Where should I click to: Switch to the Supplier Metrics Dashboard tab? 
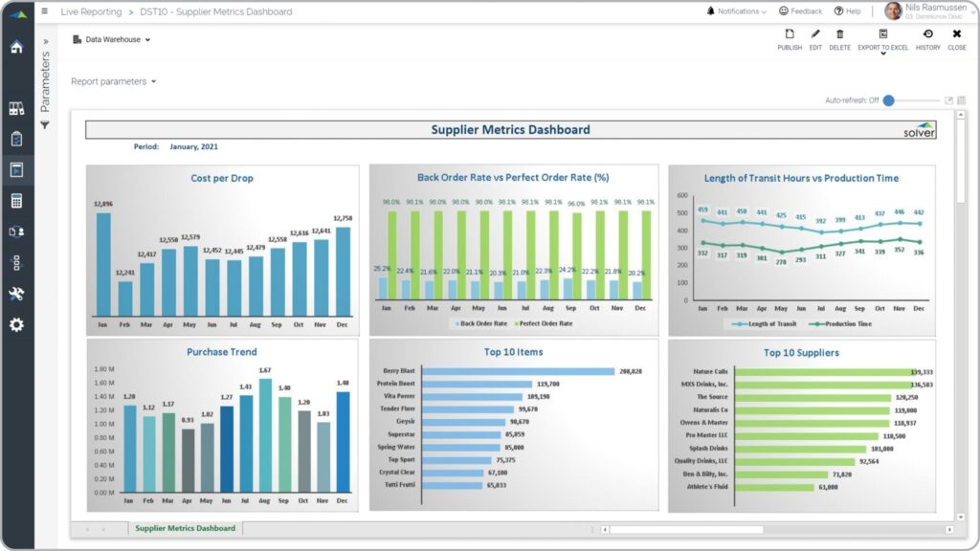click(186, 527)
